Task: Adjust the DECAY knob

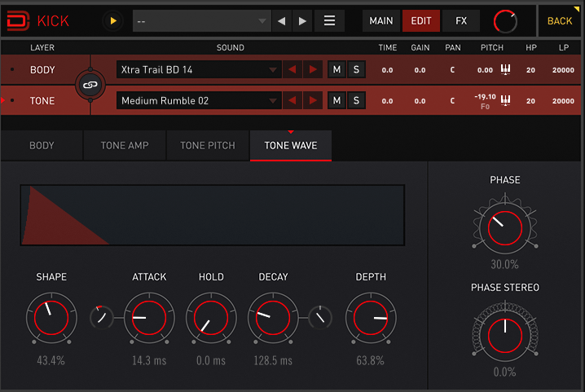Action: pos(273,318)
